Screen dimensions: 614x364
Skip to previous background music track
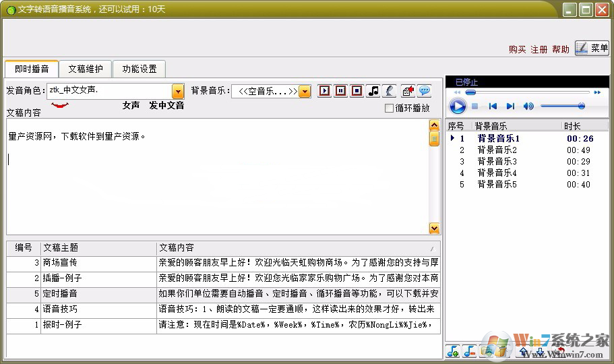493,107
